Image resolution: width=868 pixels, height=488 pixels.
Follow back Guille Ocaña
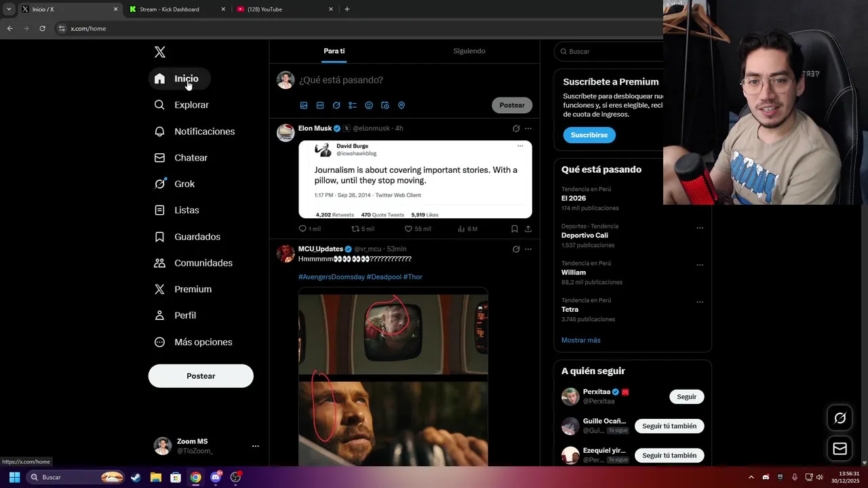point(669,426)
